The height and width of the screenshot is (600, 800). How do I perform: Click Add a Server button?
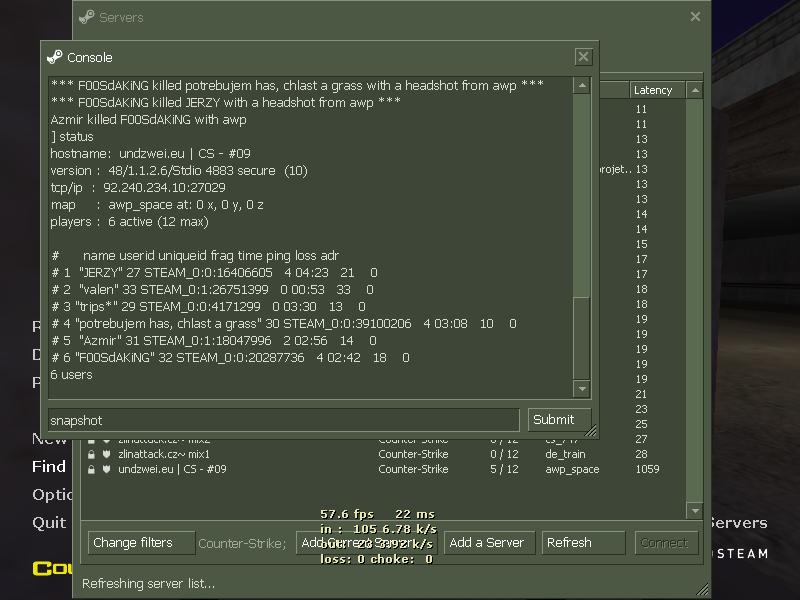[x=489, y=543]
